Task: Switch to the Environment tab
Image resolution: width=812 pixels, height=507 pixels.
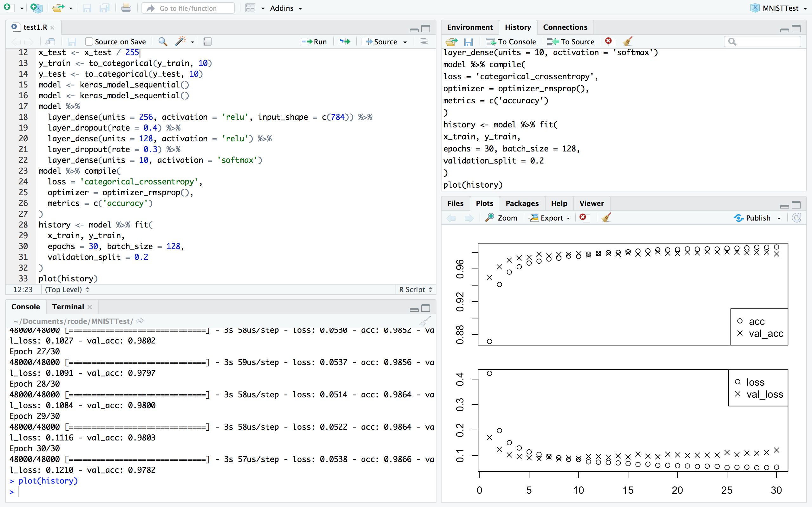Action: [469, 27]
